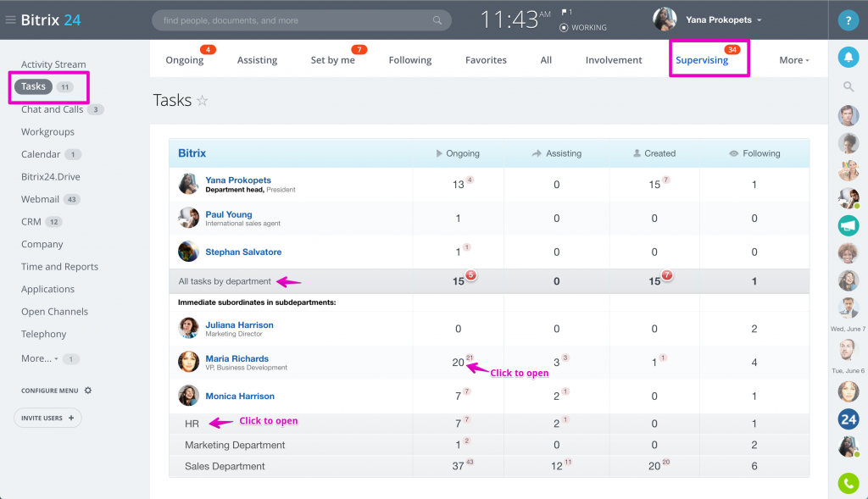Open Paul Young's avatar in the table
This screenshot has width=868, height=499.
pyautogui.click(x=188, y=218)
